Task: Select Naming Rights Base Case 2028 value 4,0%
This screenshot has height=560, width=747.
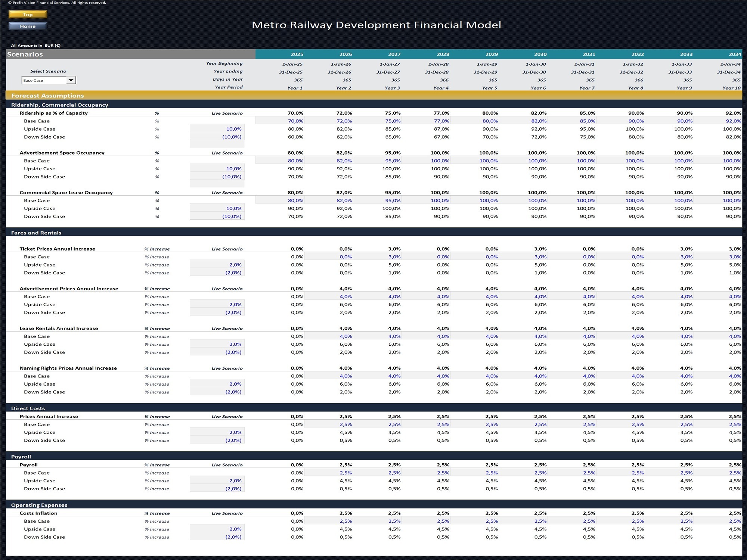Action: (x=426, y=376)
